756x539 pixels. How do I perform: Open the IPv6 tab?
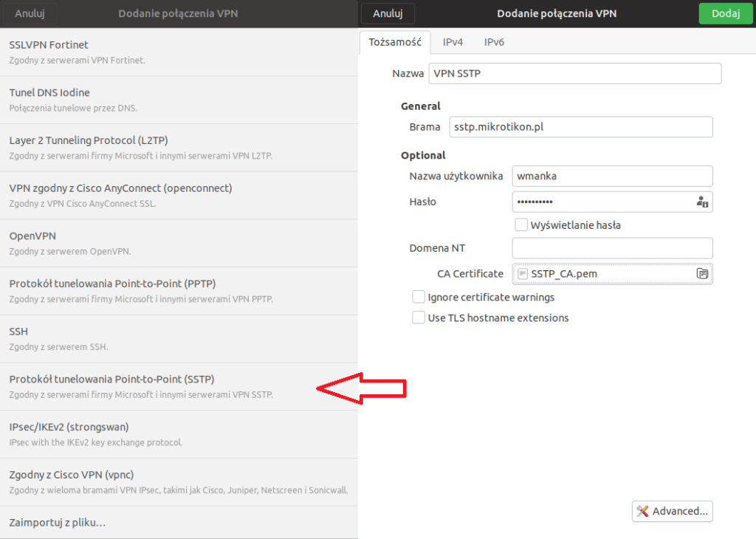pos(494,42)
